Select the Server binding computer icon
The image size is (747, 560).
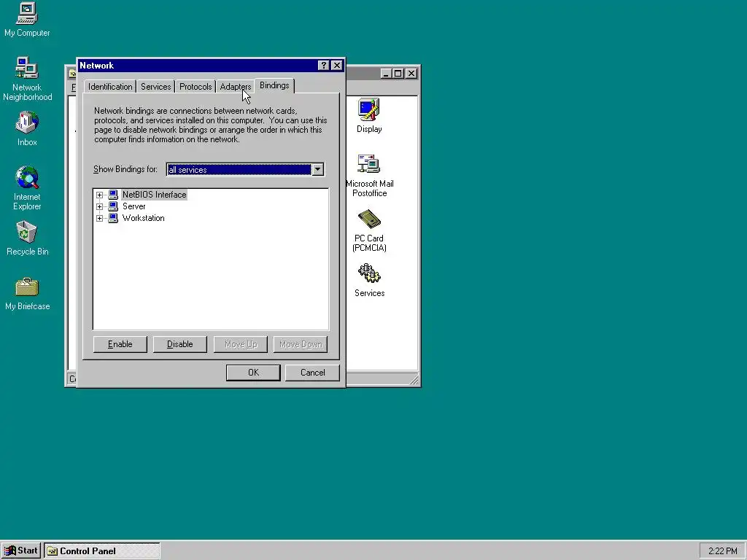click(113, 206)
